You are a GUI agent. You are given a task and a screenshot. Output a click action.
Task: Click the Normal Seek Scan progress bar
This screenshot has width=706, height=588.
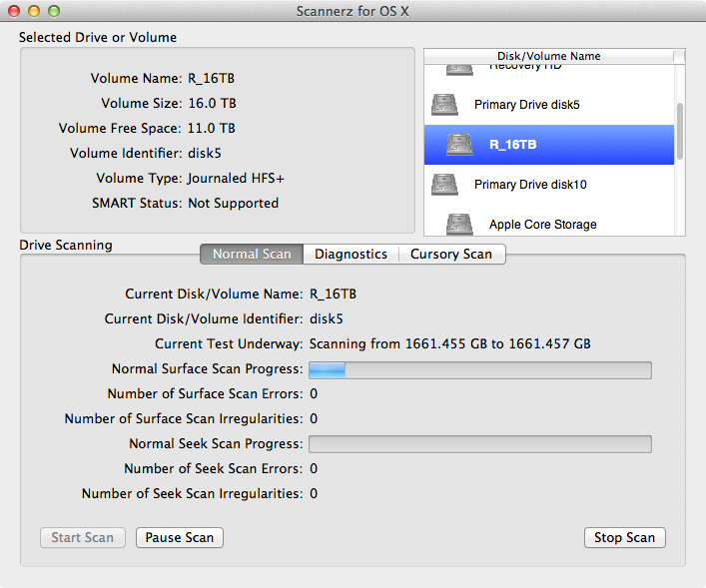pos(480,444)
